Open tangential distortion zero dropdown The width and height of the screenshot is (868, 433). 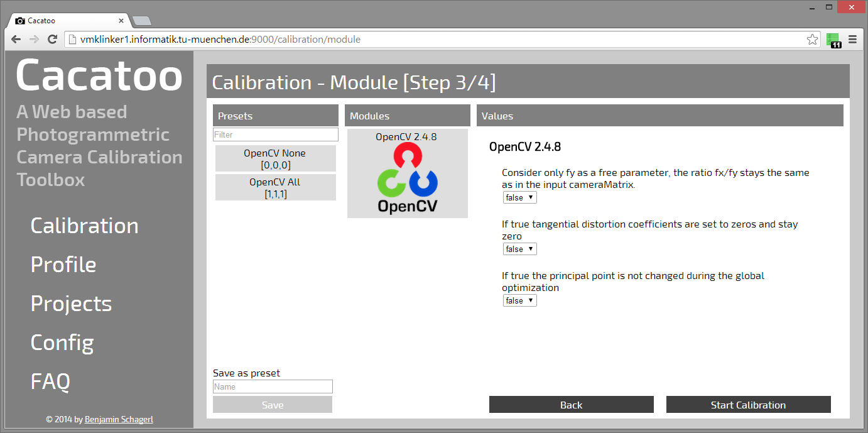(x=520, y=249)
